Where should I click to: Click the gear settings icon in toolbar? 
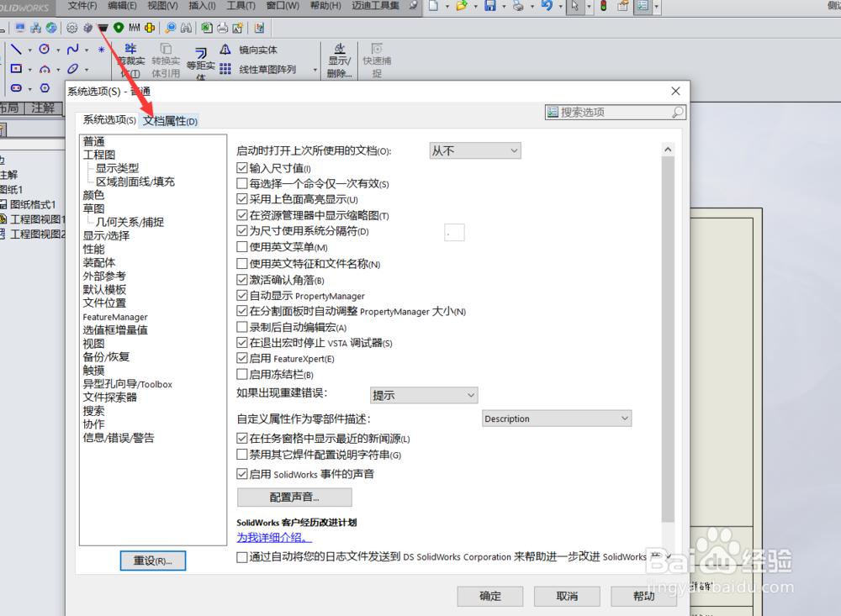coord(71,28)
